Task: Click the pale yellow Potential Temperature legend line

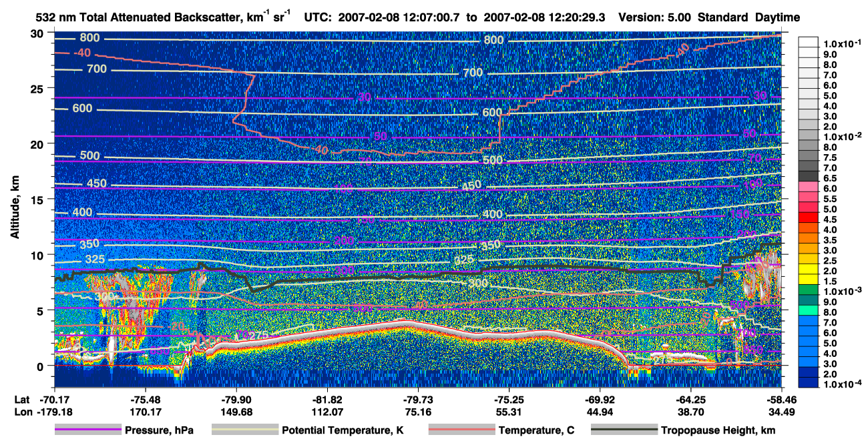Action: pos(244,430)
